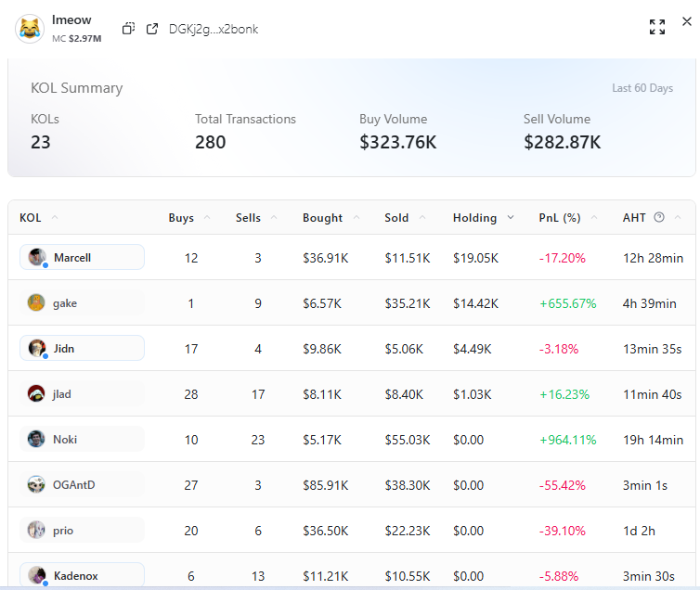The height and width of the screenshot is (590, 700).
Task: Open Noki's KOL profile
Action: (x=82, y=440)
